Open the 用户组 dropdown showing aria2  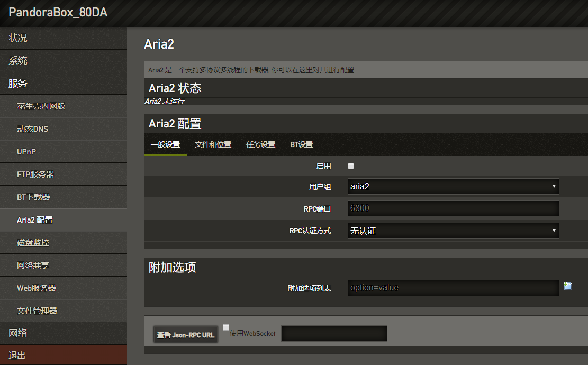pos(454,187)
